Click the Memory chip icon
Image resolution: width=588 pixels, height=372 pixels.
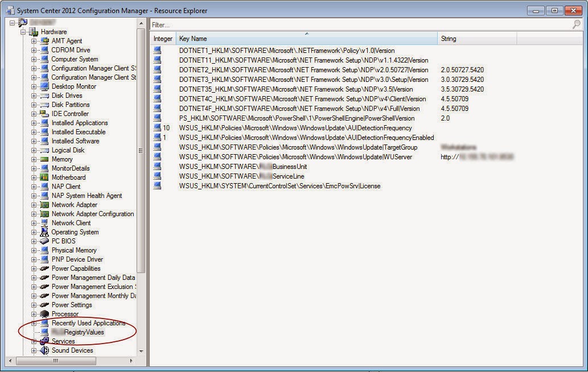coord(44,159)
